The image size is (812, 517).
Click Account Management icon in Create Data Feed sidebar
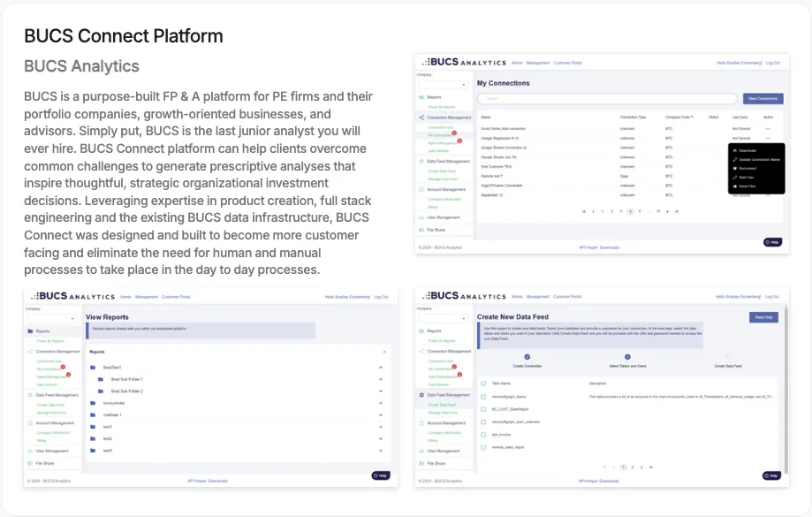coord(421,423)
